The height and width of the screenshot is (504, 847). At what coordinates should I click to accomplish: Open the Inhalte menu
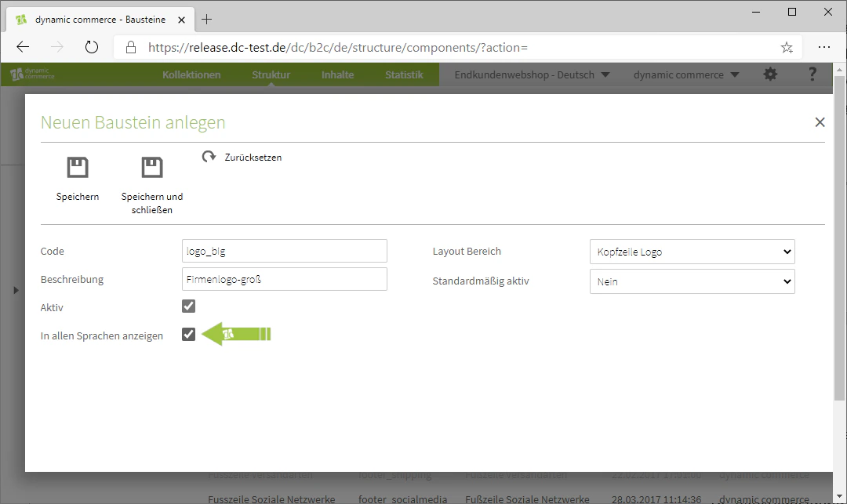337,74
